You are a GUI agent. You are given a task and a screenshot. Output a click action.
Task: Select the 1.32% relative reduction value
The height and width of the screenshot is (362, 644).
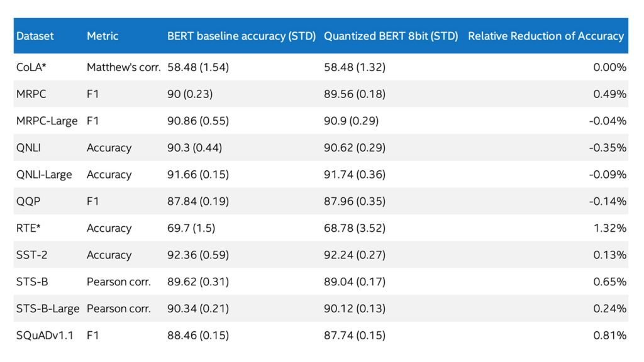[x=609, y=228]
